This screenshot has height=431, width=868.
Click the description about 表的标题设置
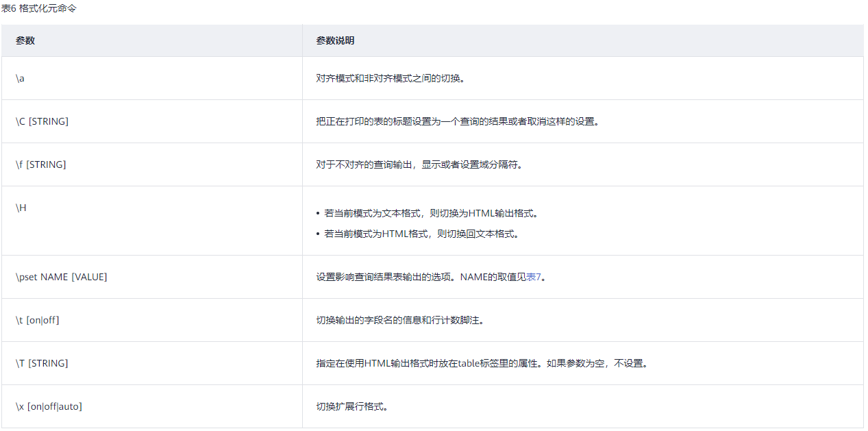pos(458,121)
